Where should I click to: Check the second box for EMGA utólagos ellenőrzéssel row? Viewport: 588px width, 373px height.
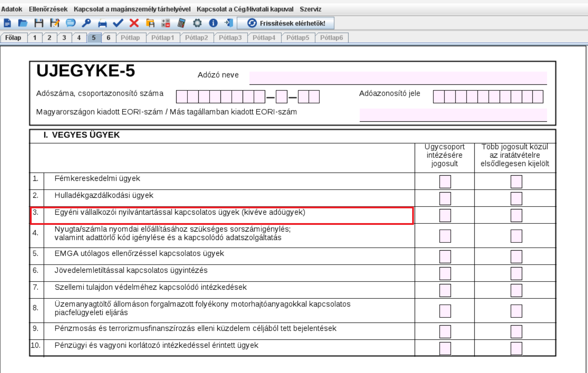pyautogui.click(x=516, y=257)
